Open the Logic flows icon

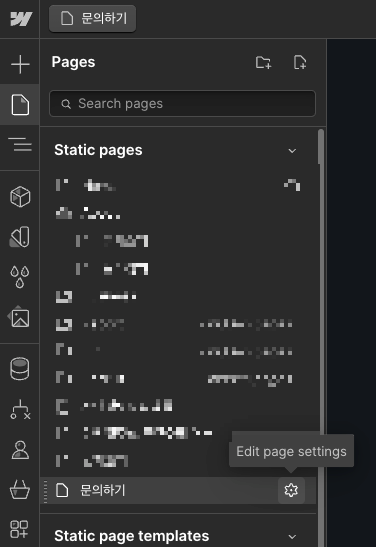click(20, 409)
